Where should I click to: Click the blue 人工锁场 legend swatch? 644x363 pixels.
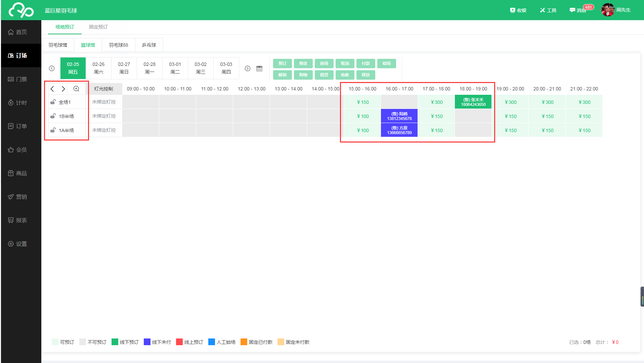tap(211, 342)
